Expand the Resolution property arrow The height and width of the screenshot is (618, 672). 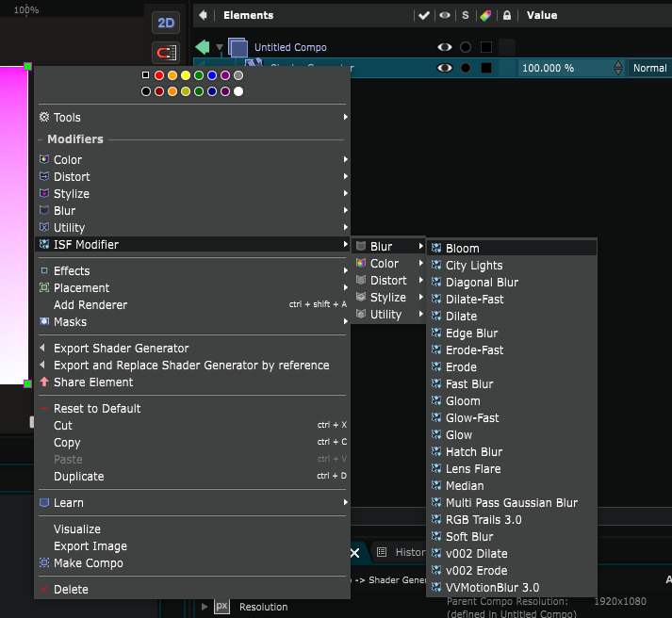[x=205, y=607]
